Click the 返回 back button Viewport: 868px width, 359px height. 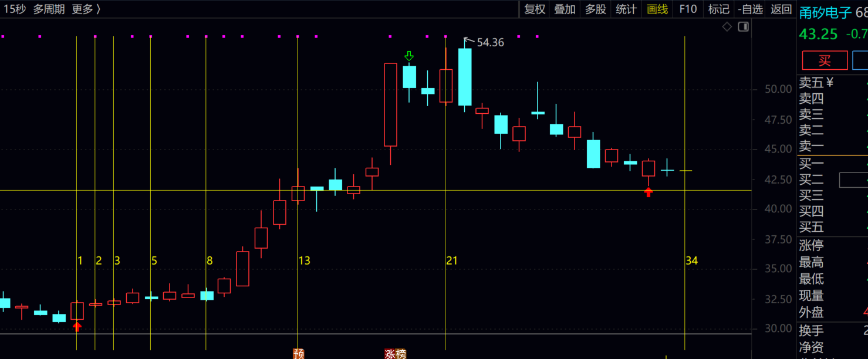(781, 9)
